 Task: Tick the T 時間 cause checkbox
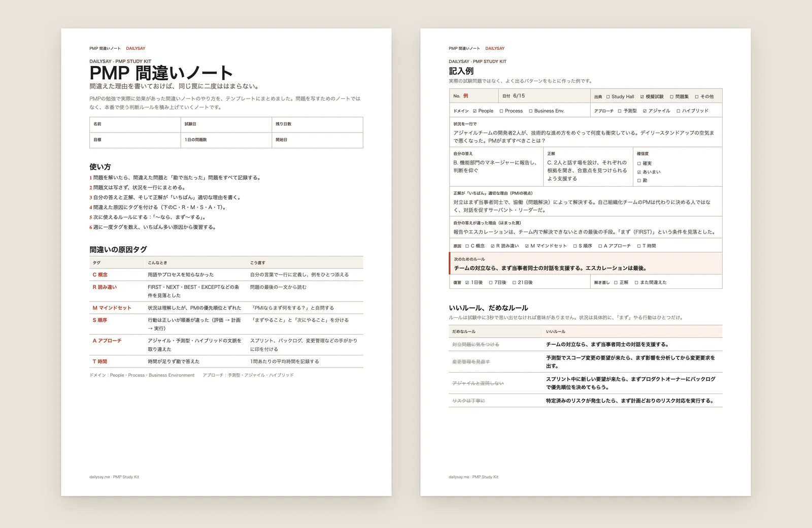(x=639, y=246)
